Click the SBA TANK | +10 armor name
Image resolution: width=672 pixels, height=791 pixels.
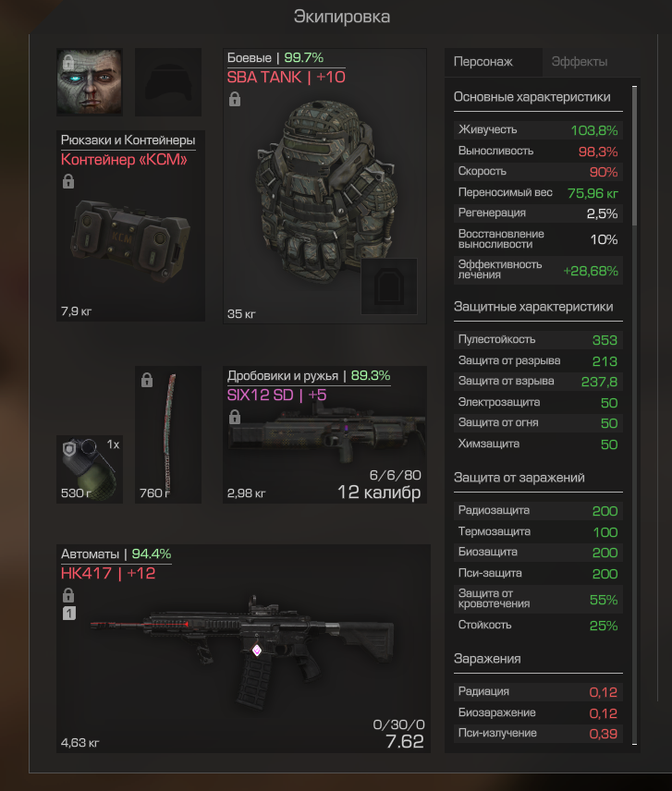286,78
